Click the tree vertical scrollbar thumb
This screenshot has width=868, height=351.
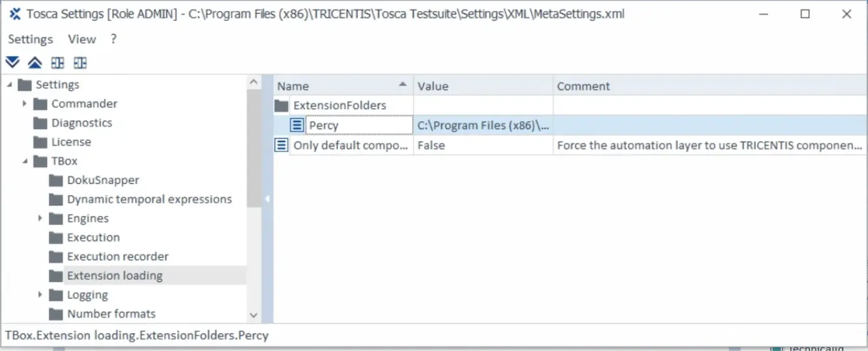[x=254, y=149]
